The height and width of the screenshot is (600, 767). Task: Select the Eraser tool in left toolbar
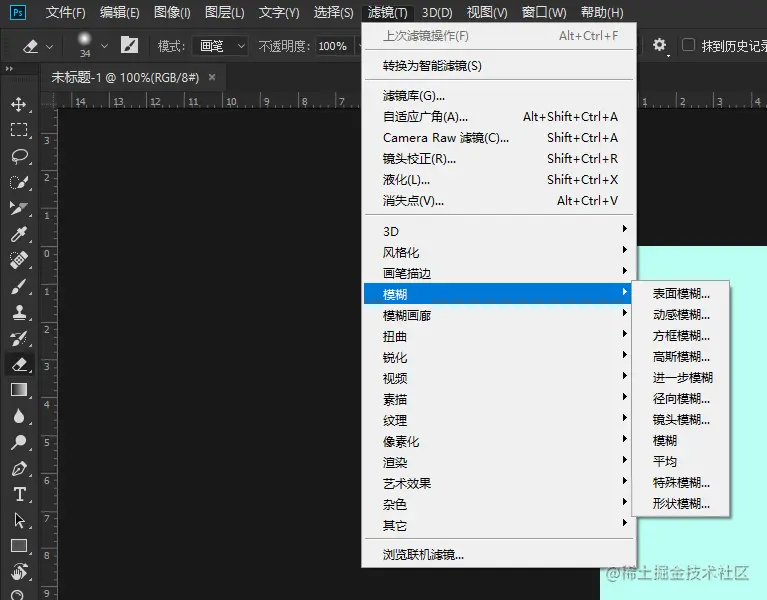coord(19,364)
